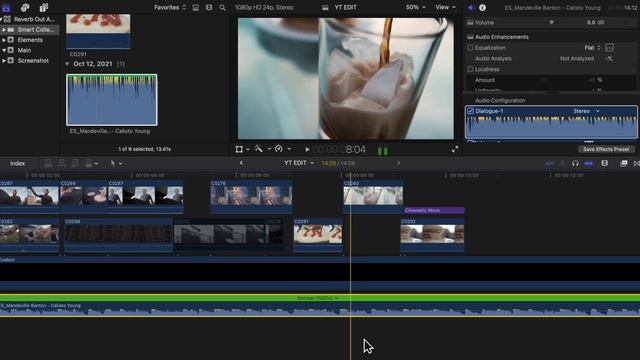Click Connect clip to storyline icon
The height and width of the screenshot is (360, 640).
pos(48,164)
